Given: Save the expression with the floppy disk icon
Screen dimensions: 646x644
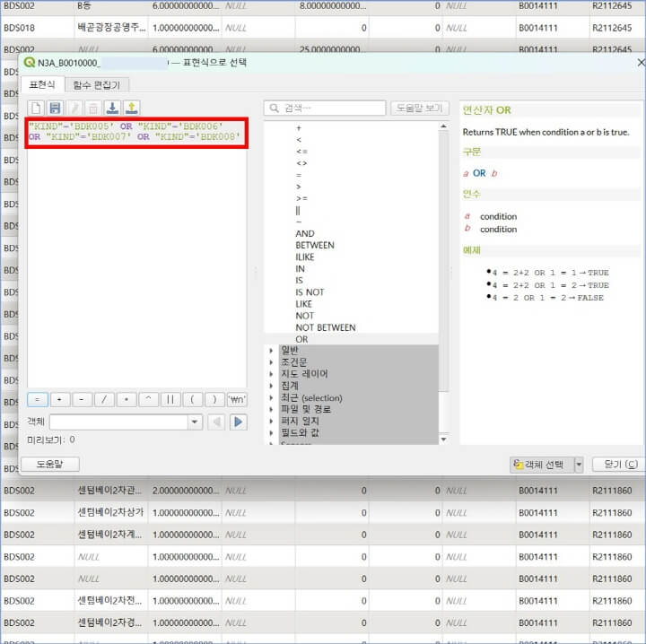Looking at the screenshot, I should (56, 108).
